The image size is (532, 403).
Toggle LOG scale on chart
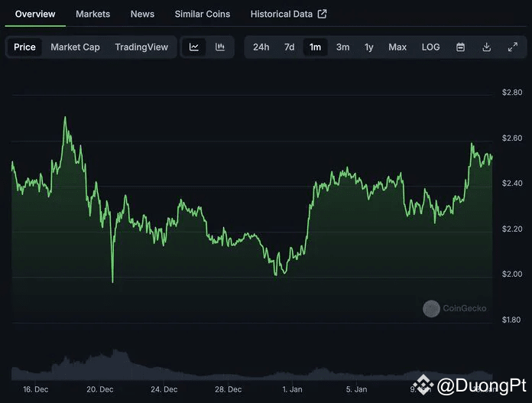[x=430, y=47]
